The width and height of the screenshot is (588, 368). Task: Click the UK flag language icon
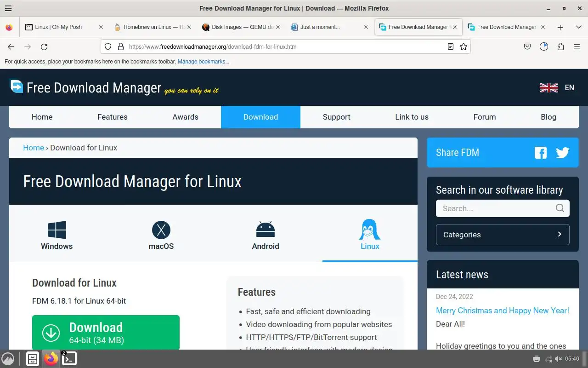(x=548, y=87)
